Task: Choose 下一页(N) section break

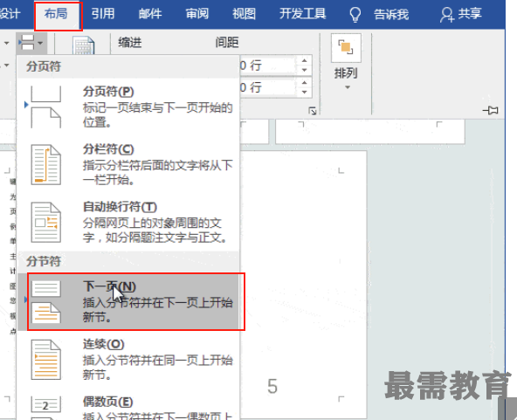Action: (x=128, y=301)
